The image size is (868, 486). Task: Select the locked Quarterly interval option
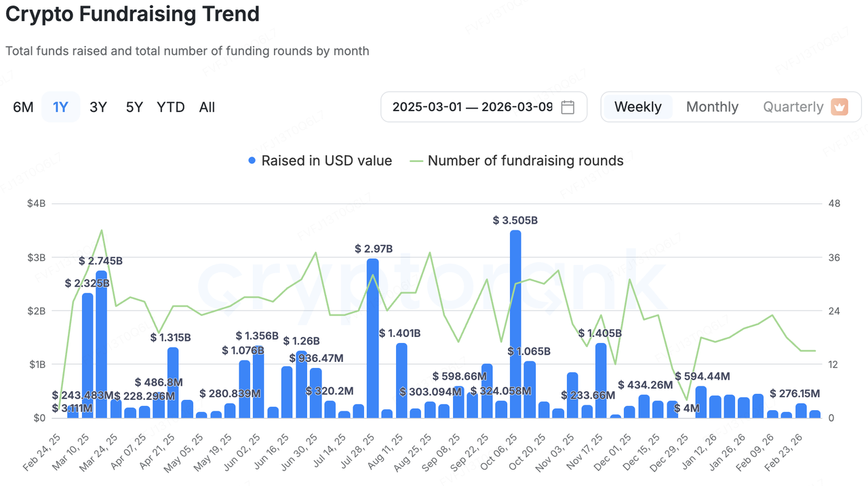[793, 107]
